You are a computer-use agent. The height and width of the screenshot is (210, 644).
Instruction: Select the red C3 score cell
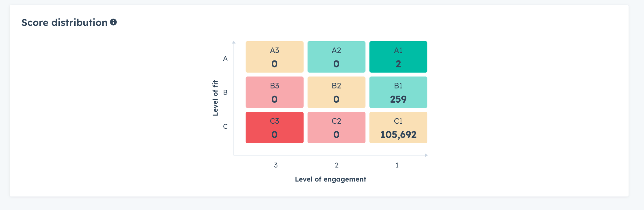(x=275, y=128)
